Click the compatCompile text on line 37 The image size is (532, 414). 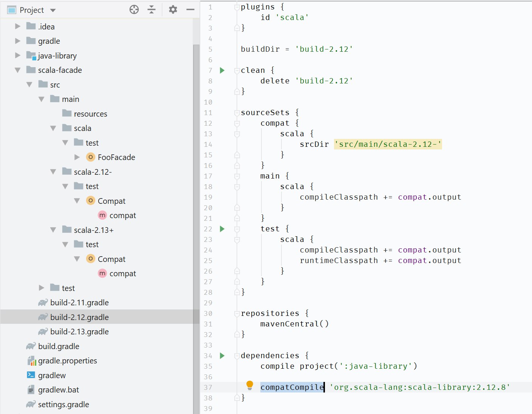coord(292,387)
